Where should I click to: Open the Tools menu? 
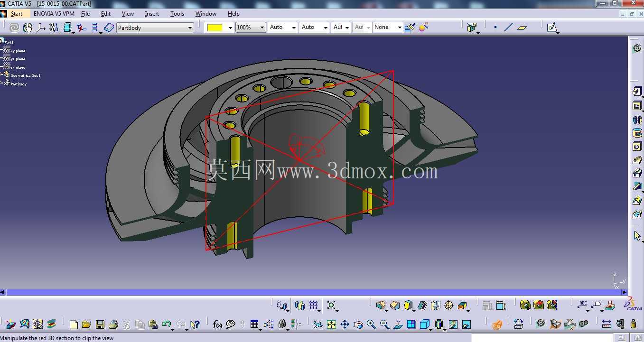click(x=177, y=14)
